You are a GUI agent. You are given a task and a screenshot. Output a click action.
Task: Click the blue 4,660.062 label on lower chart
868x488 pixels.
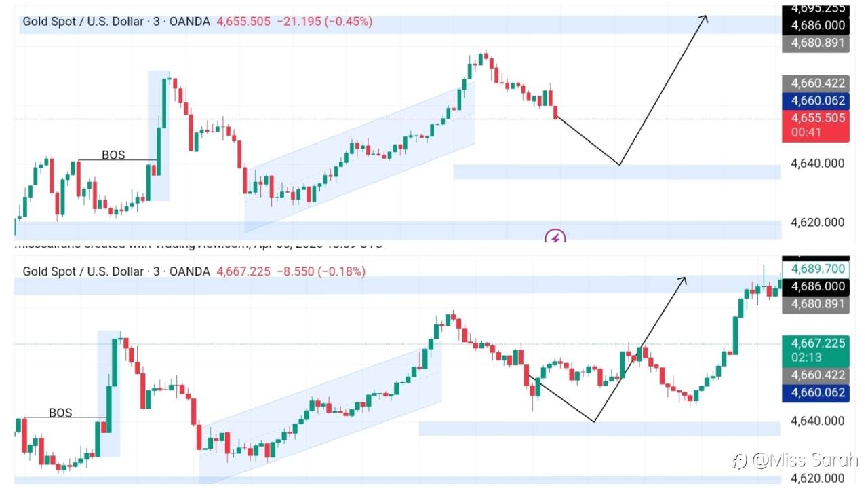click(816, 392)
